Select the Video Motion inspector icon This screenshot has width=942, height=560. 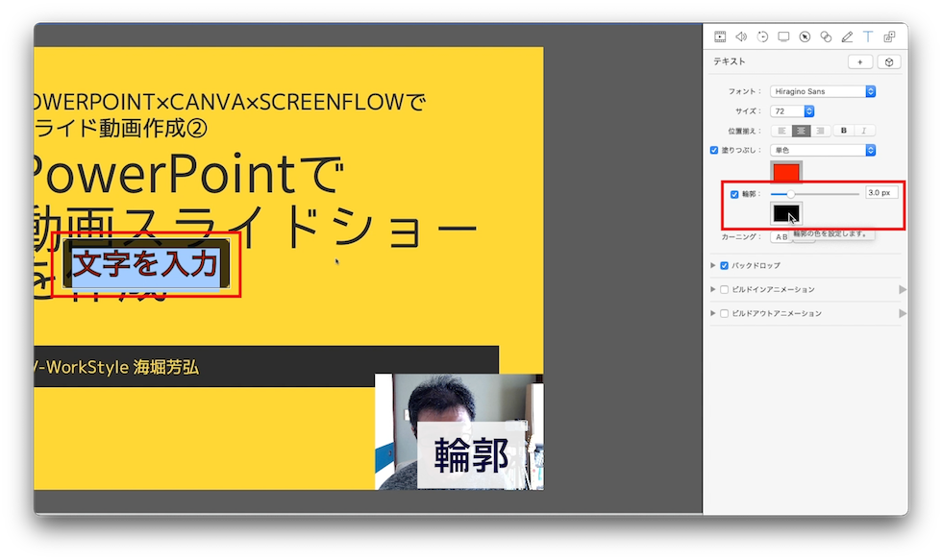coord(762,36)
